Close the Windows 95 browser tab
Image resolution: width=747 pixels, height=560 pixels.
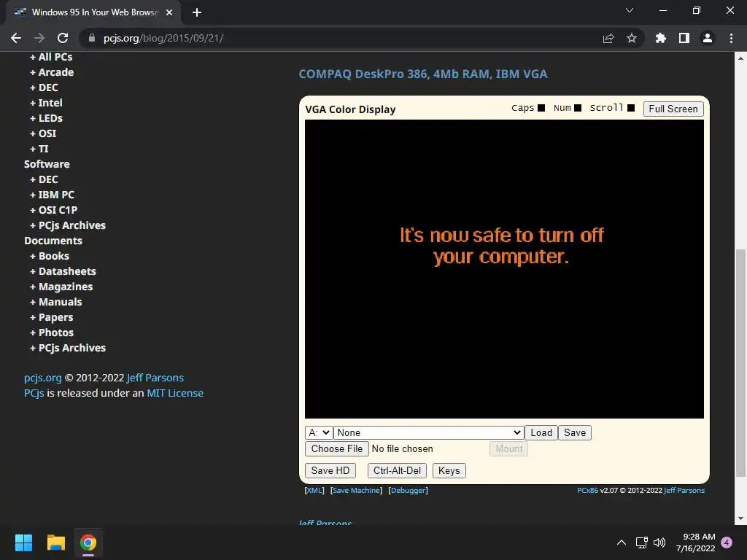click(169, 12)
